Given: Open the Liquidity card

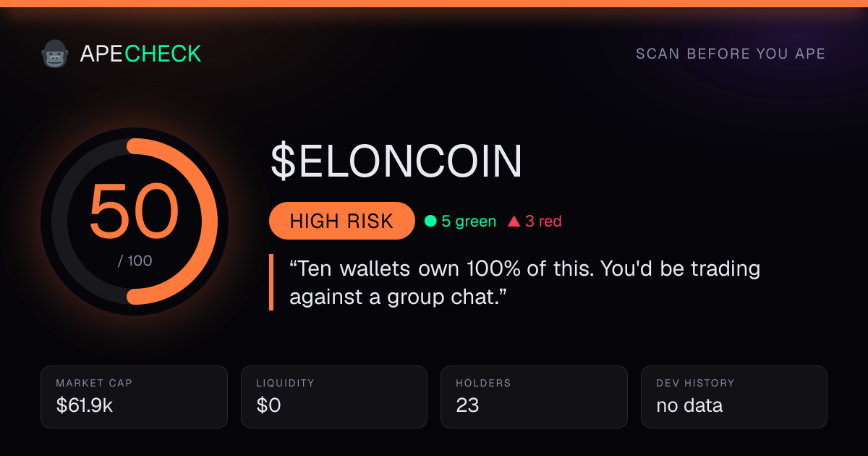Looking at the screenshot, I should (x=334, y=397).
